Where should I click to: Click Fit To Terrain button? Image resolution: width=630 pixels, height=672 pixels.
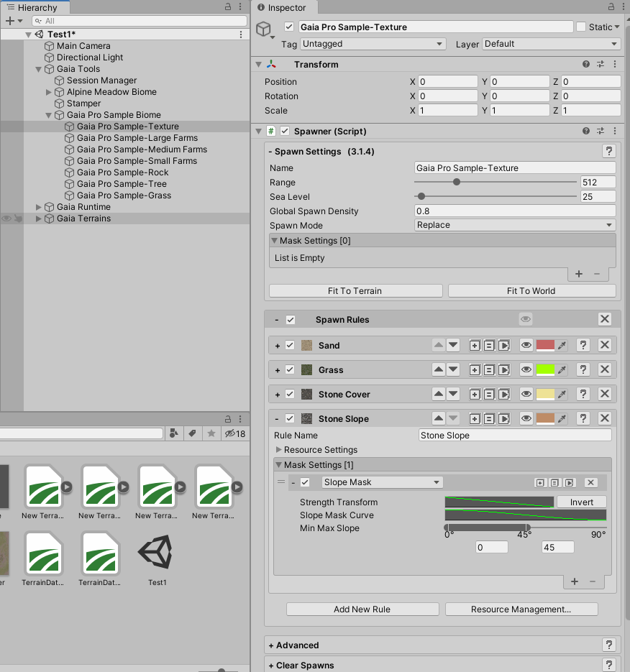(x=355, y=290)
